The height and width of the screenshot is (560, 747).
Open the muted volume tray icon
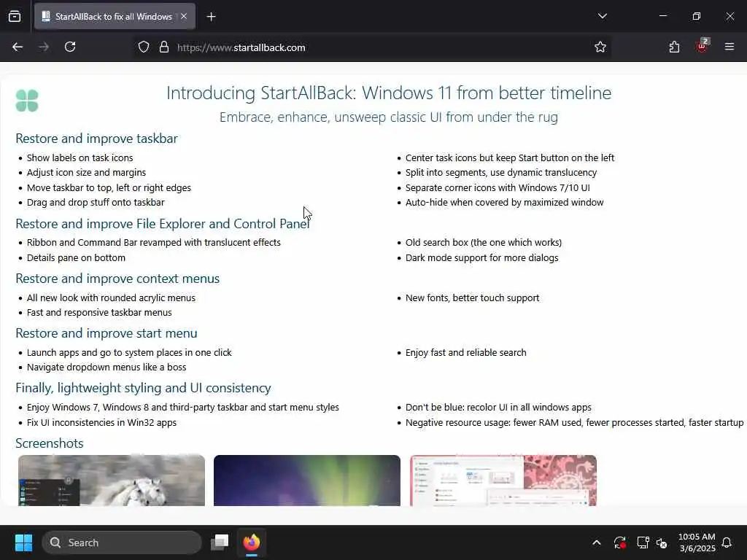click(662, 542)
